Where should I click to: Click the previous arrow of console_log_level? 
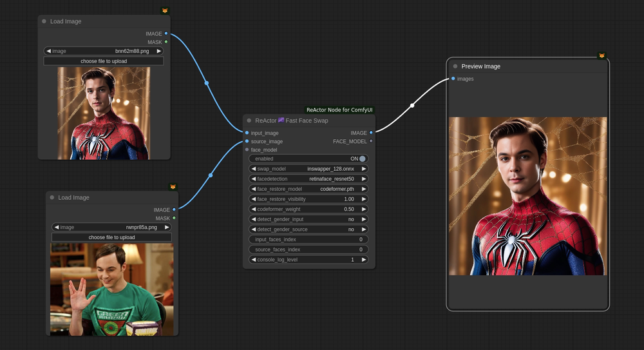pos(253,260)
